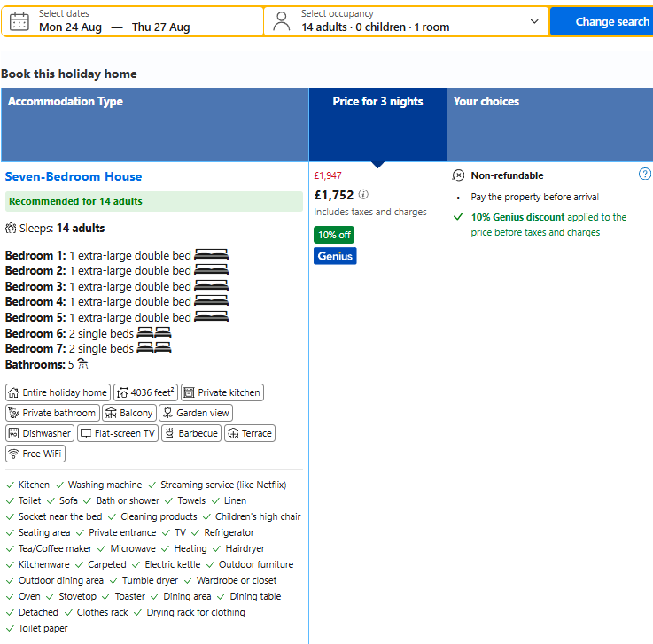The height and width of the screenshot is (644, 653).
Task: Open the Select occupancy field showing 14 adults
Action: (x=407, y=21)
